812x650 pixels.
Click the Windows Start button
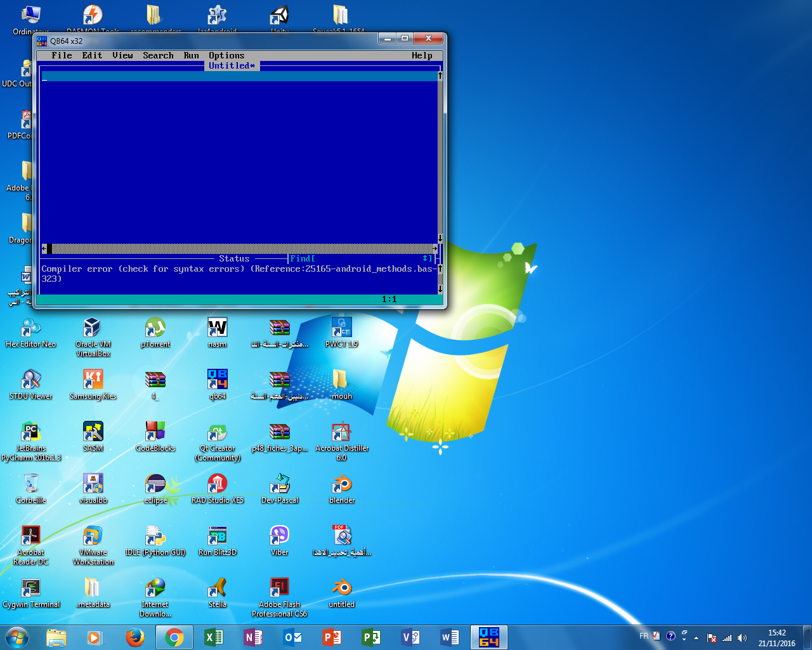(17, 637)
